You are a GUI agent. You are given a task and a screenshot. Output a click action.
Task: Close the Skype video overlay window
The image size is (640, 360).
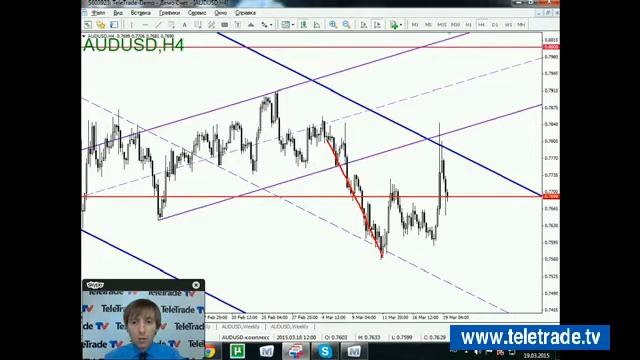[196, 285]
